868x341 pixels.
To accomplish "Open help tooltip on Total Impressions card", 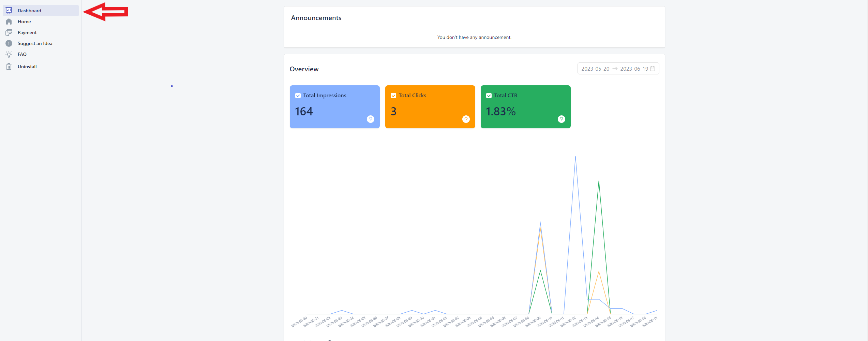I will pos(371,119).
